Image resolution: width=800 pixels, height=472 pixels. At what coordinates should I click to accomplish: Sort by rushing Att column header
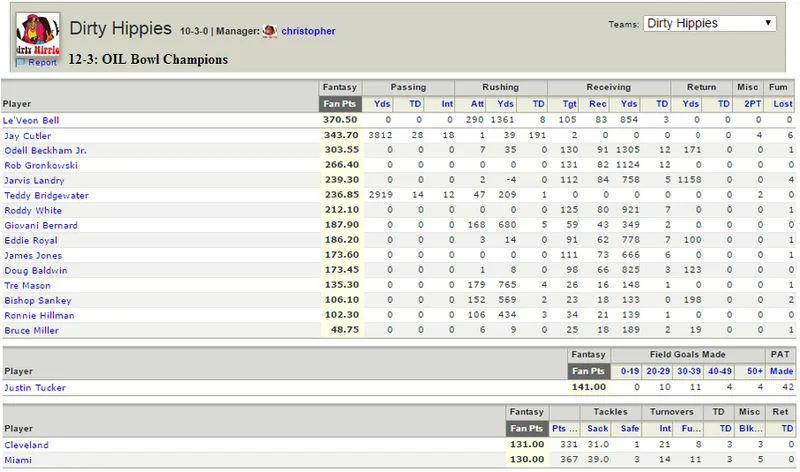[477, 104]
